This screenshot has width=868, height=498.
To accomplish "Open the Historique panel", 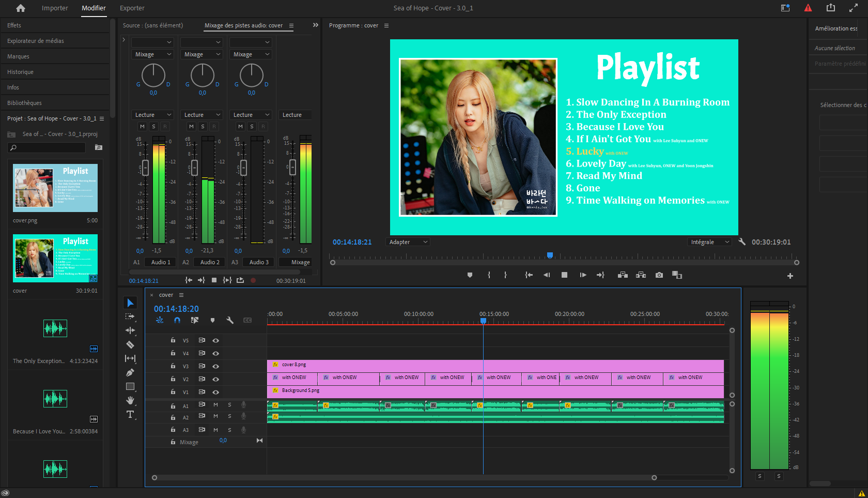I will [20, 72].
